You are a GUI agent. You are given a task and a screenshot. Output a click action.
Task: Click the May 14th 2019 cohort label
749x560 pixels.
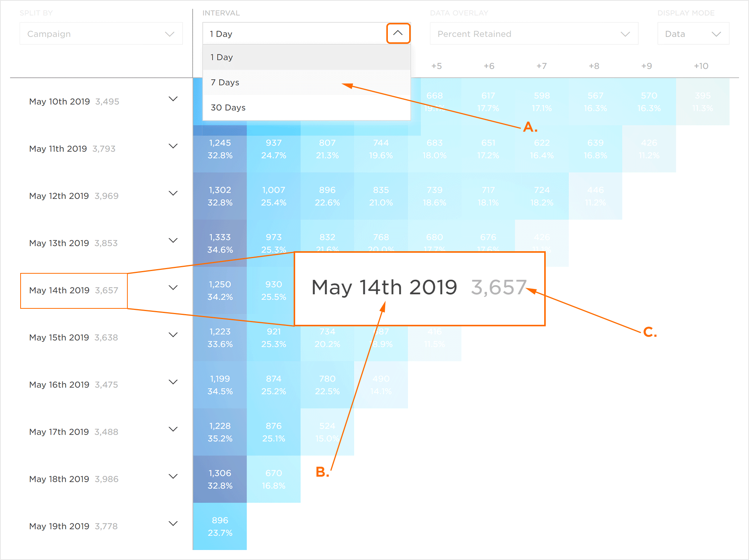(x=59, y=290)
